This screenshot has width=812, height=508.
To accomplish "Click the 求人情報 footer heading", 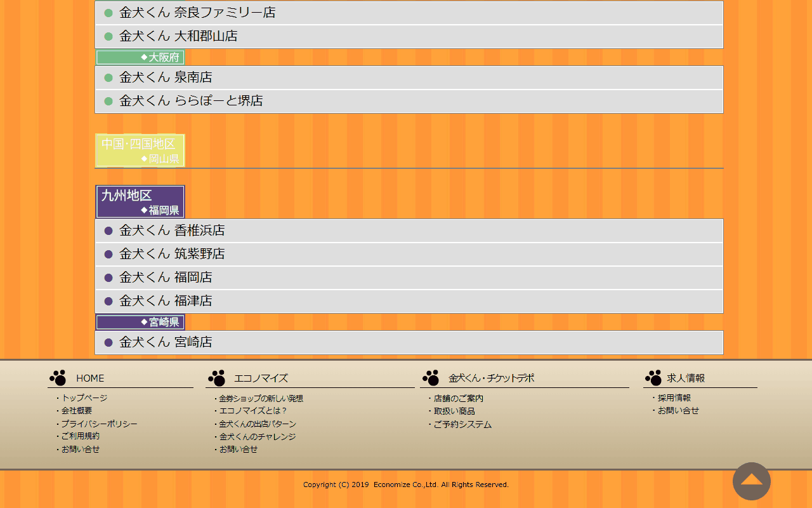I will coord(686,378).
